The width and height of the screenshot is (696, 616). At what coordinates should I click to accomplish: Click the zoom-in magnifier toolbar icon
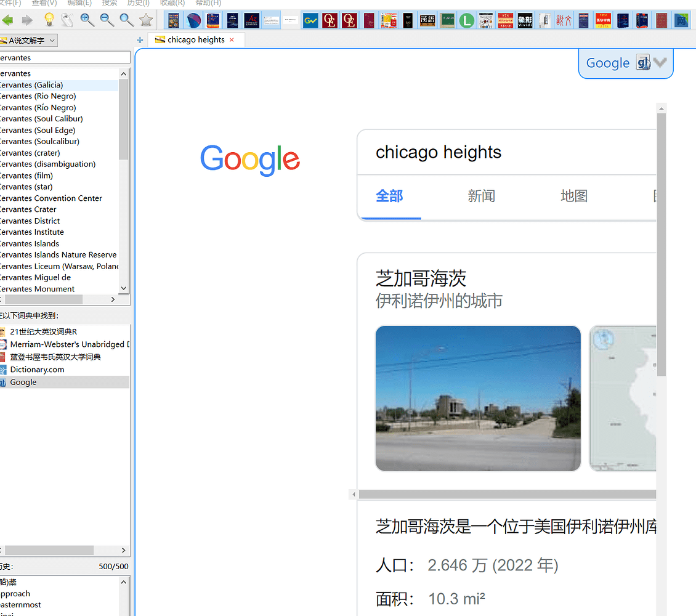tap(87, 20)
